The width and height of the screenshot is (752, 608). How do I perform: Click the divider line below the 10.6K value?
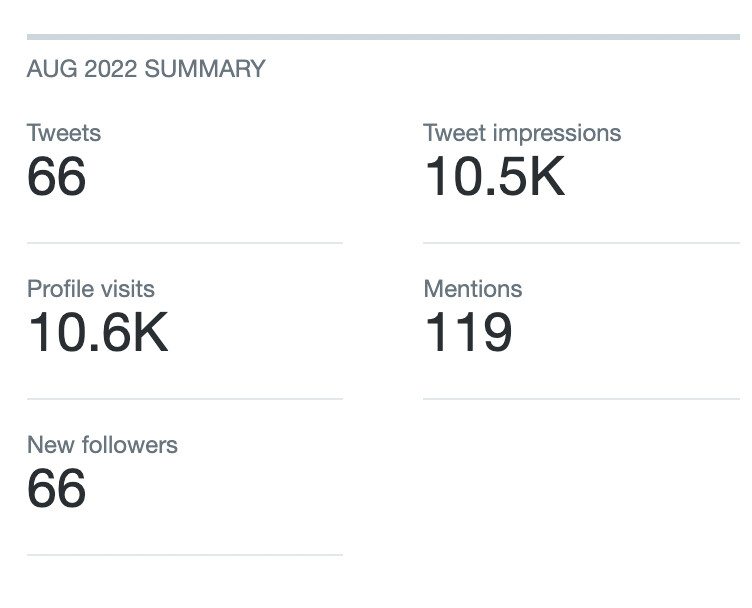(184, 399)
